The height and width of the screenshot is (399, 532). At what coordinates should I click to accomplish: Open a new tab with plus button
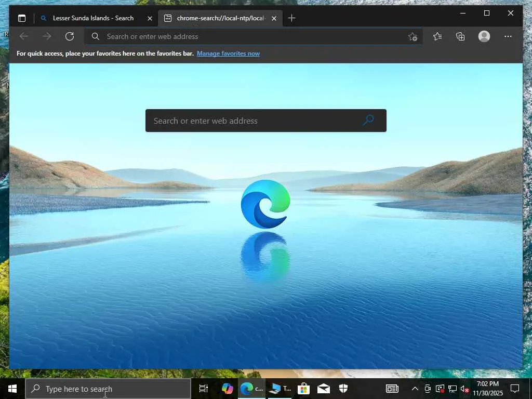click(x=291, y=18)
